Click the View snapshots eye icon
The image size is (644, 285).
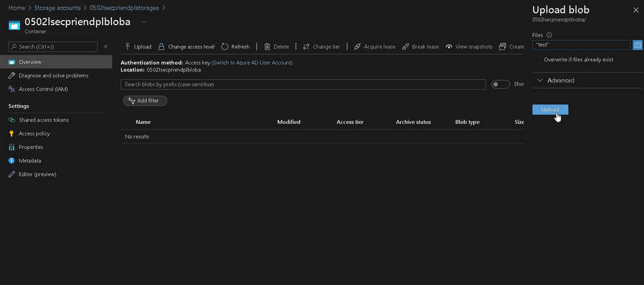tap(449, 47)
